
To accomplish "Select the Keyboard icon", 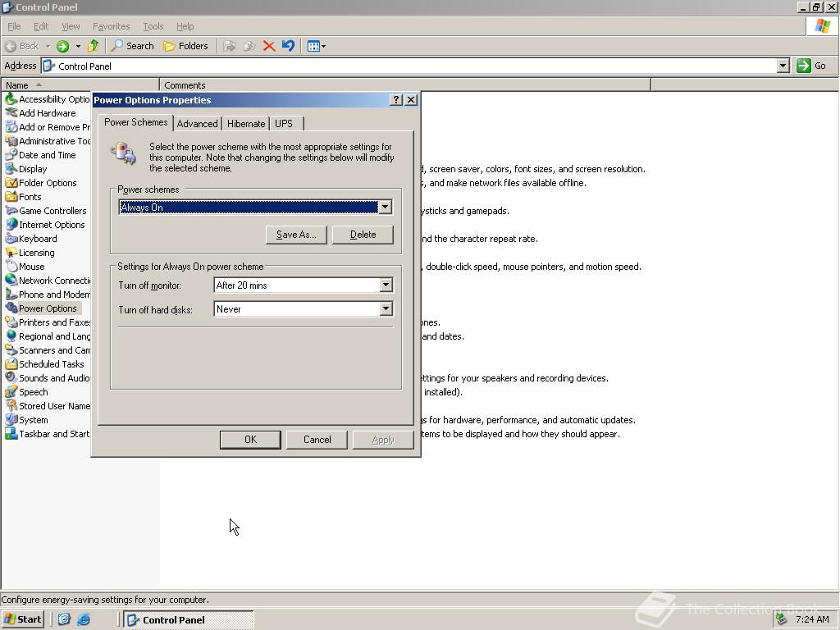I will [11, 239].
